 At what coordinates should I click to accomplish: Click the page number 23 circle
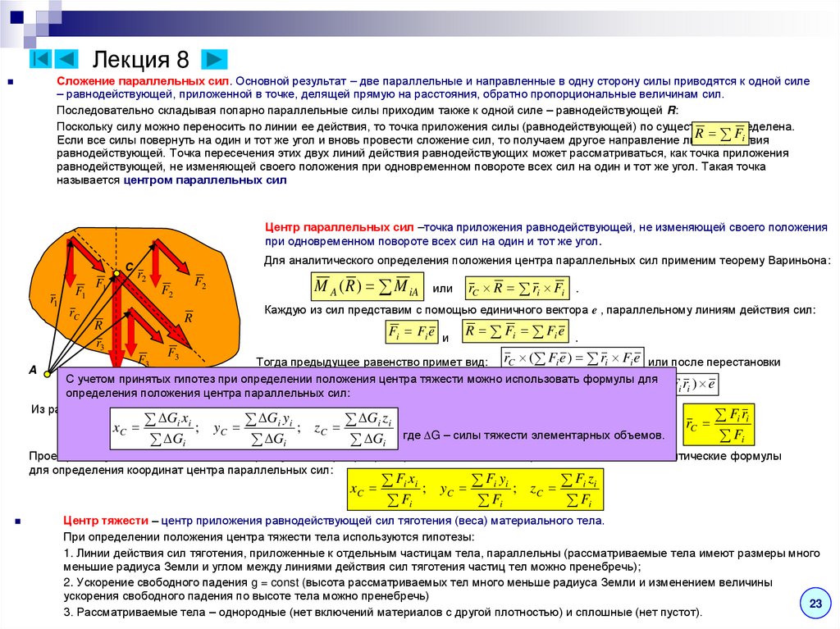pyautogui.click(x=815, y=604)
